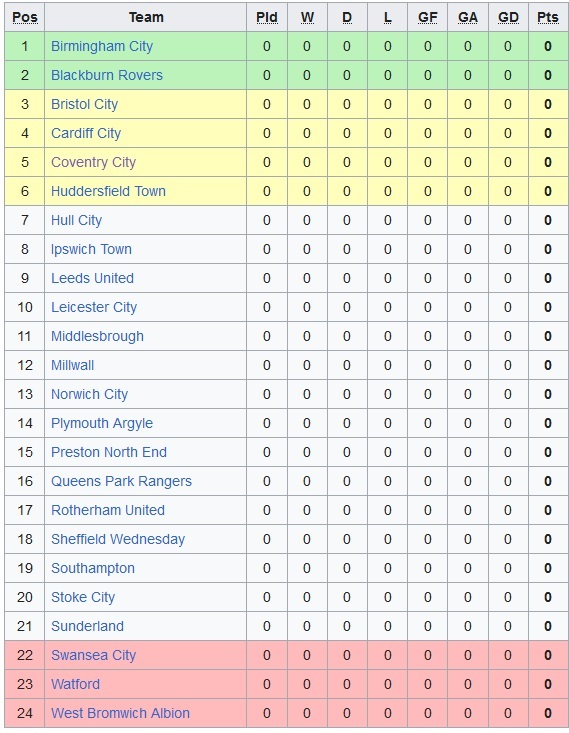Click the Queens Park Rangers link

[x=121, y=481]
